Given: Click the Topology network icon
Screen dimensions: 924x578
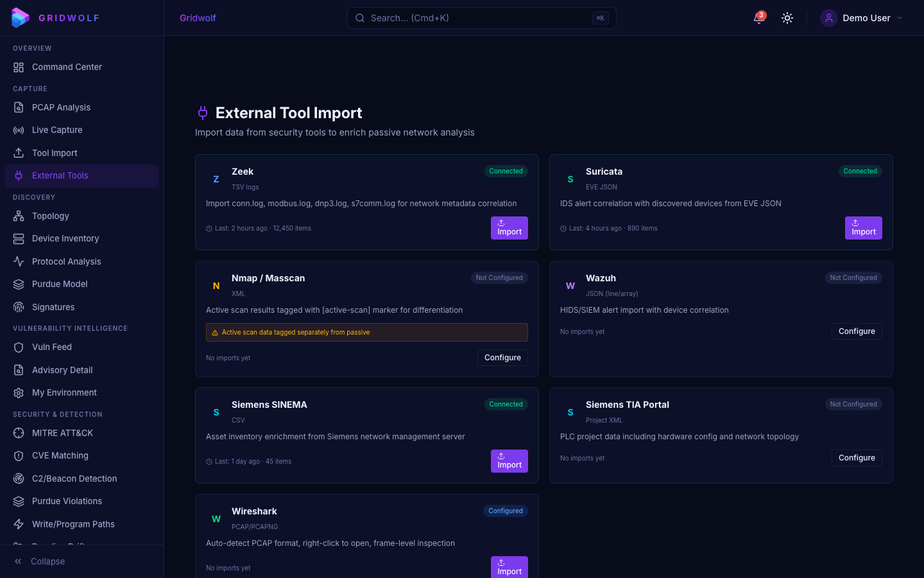Looking at the screenshot, I should pos(19,216).
